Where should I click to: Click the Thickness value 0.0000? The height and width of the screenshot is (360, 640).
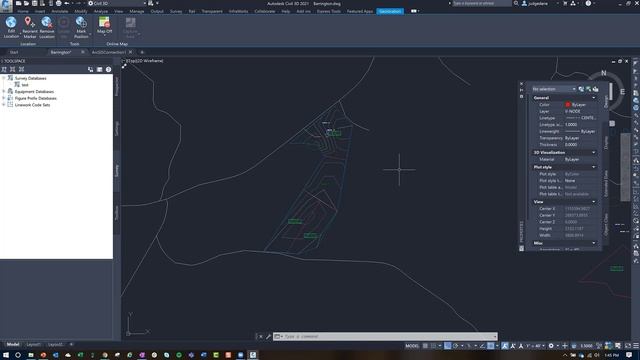click(571, 144)
